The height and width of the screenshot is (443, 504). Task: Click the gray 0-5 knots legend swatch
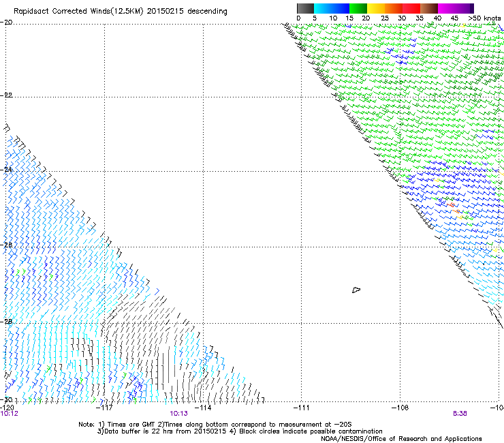point(305,8)
